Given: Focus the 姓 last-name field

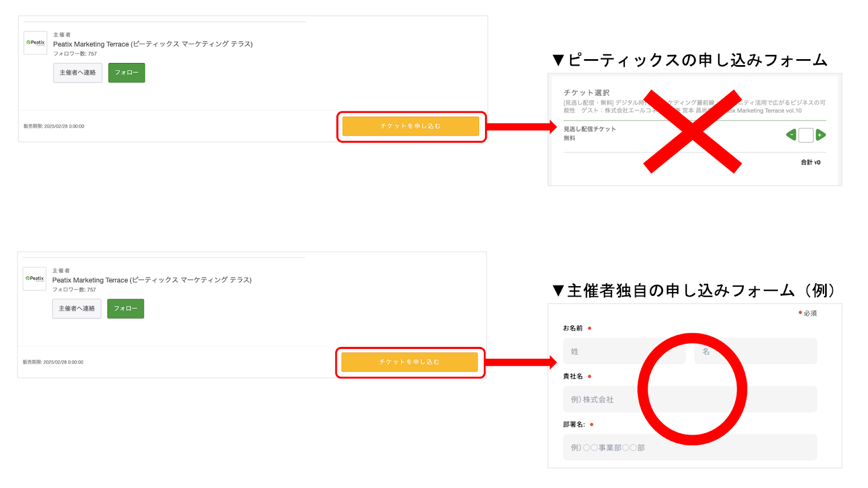Looking at the screenshot, I should tap(624, 351).
